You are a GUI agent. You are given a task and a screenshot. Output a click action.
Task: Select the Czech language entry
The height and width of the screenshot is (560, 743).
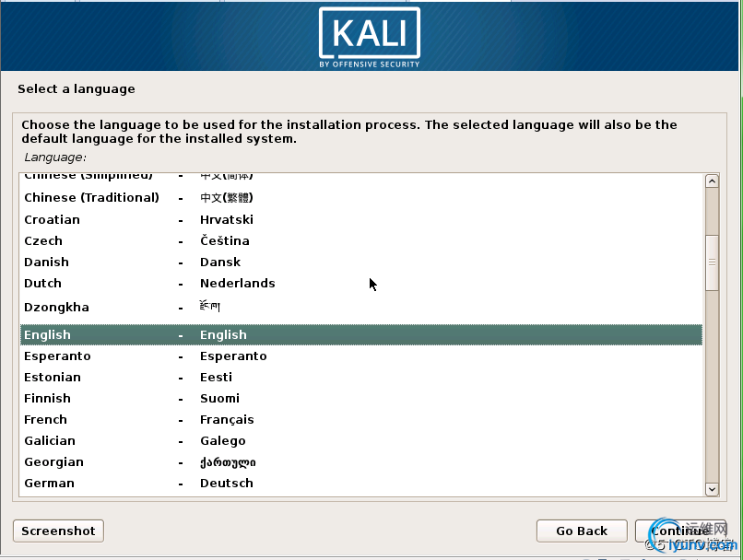click(x=43, y=241)
